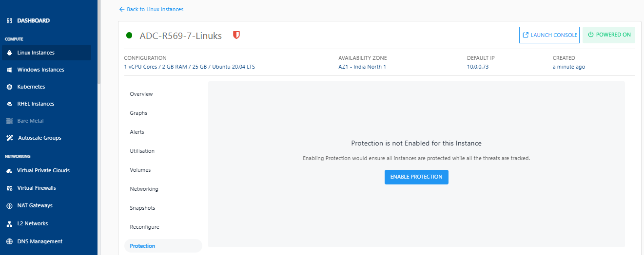The image size is (644, 255).
Task: Click AZ1 - India North 1 value
Action: tap(362, 67)
